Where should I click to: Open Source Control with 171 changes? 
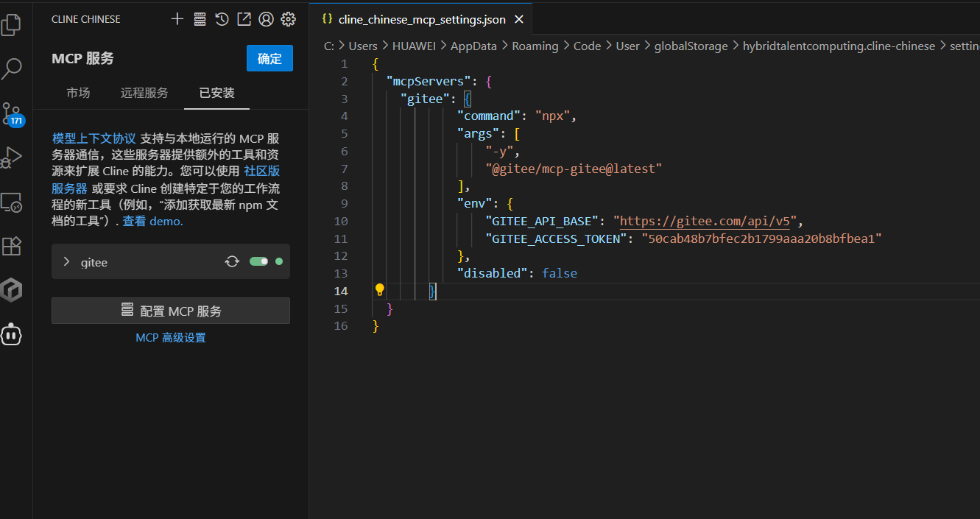[x=12, y=114]
